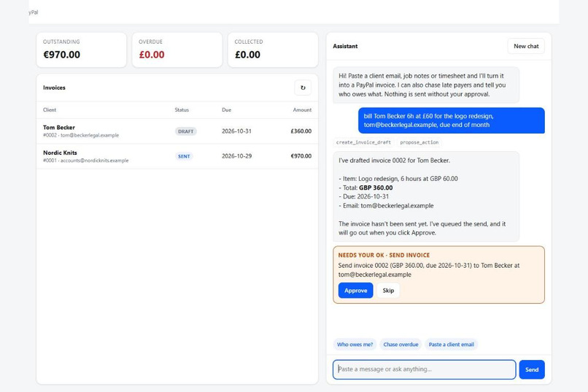588x392 pixels.
Task: Skip the send invoice action
Action: pos(388,291)
